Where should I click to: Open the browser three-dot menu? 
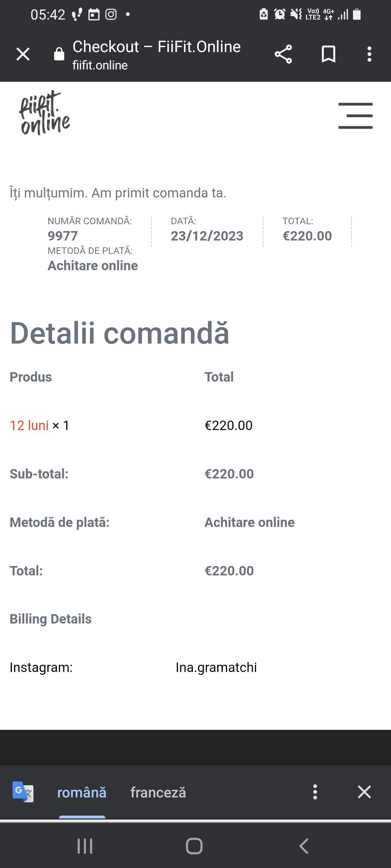(x=369, y=54)
